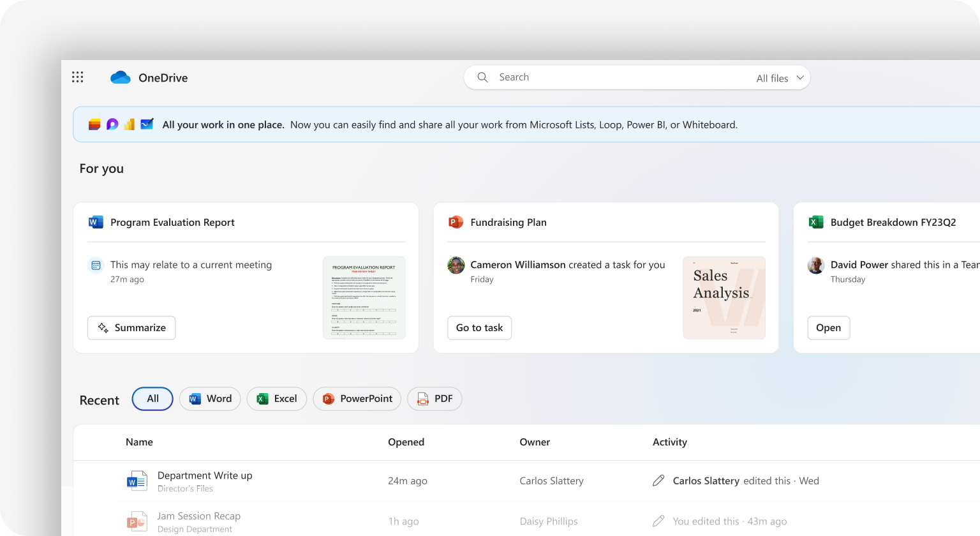Open the Department Write up file
980x536 pixels.
[x=205, y=475]
